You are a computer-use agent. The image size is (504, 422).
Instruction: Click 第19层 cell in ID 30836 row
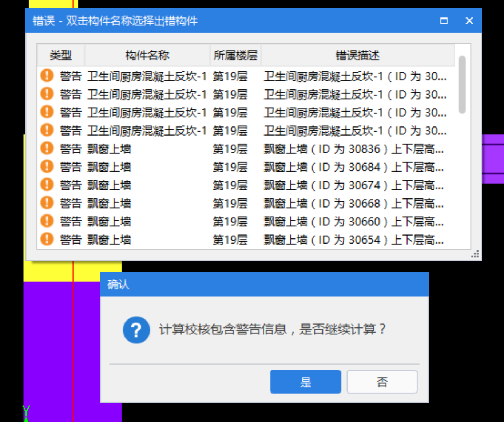[230, 149]
